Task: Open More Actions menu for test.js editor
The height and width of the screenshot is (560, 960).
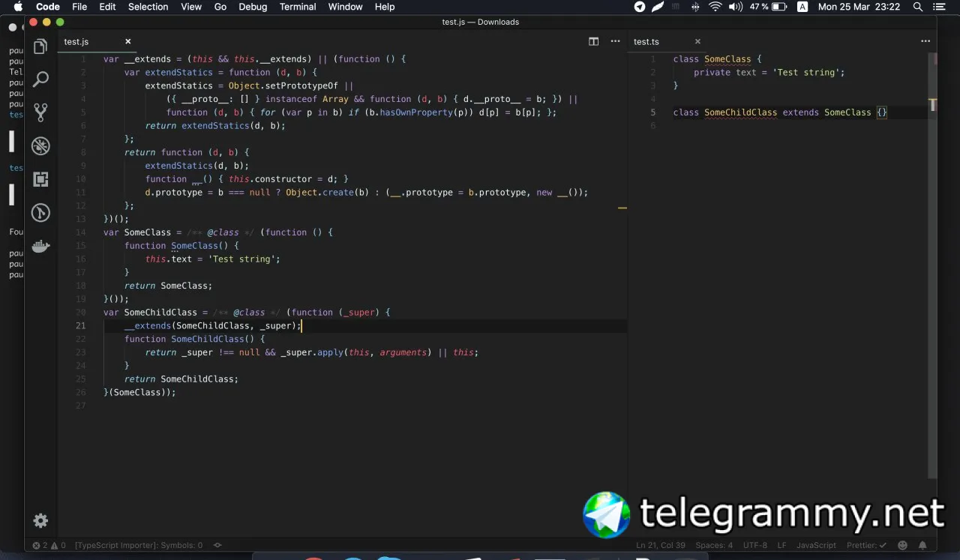Action: tap(615, 42)
